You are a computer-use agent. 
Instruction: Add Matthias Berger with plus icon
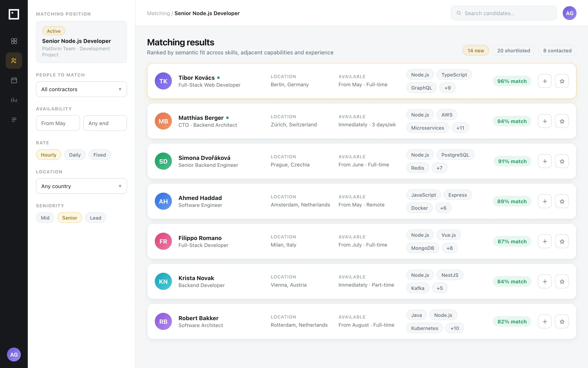tap(545, 121)
